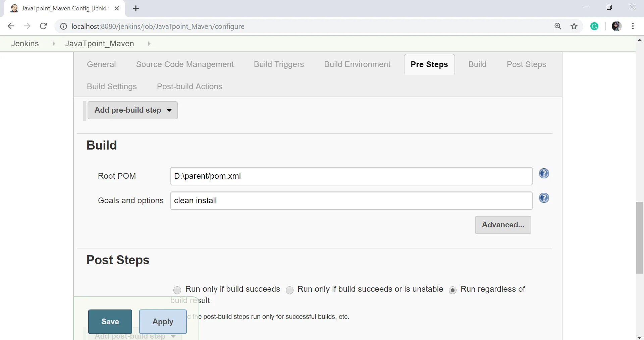Expand the JavaTpoint_Maven breadcrumb arrow
This screenshot has width=644, height=340.
(x=149, y=44)
